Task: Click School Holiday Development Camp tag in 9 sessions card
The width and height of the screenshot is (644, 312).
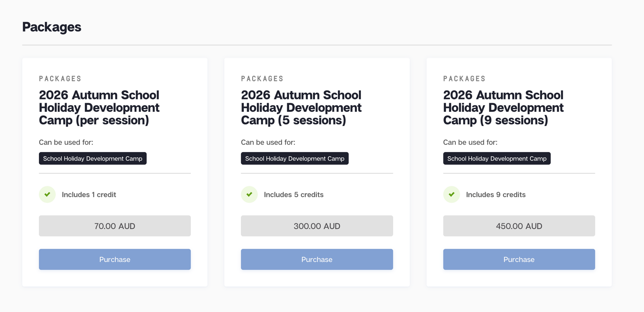Action: pos(497,159)
